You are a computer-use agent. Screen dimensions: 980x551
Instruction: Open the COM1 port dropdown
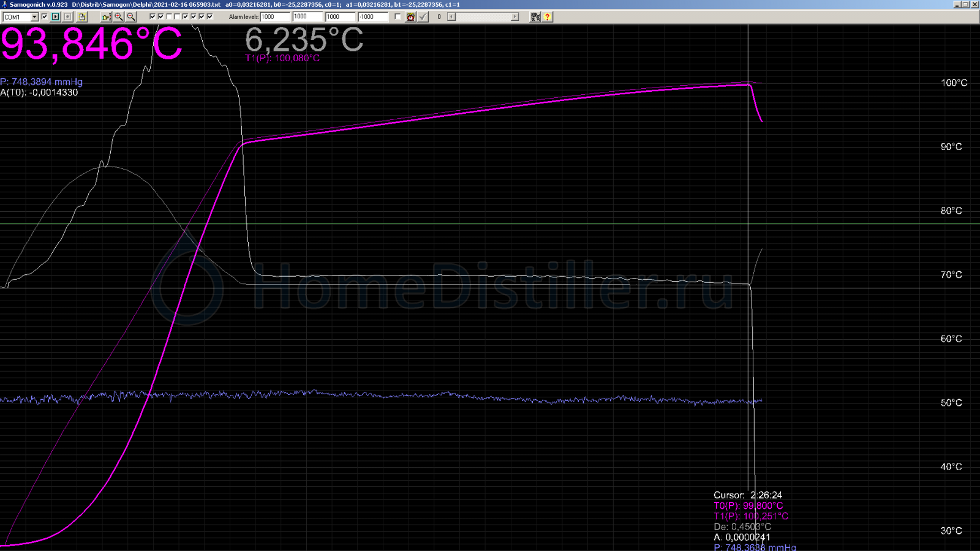pos(34,17)
